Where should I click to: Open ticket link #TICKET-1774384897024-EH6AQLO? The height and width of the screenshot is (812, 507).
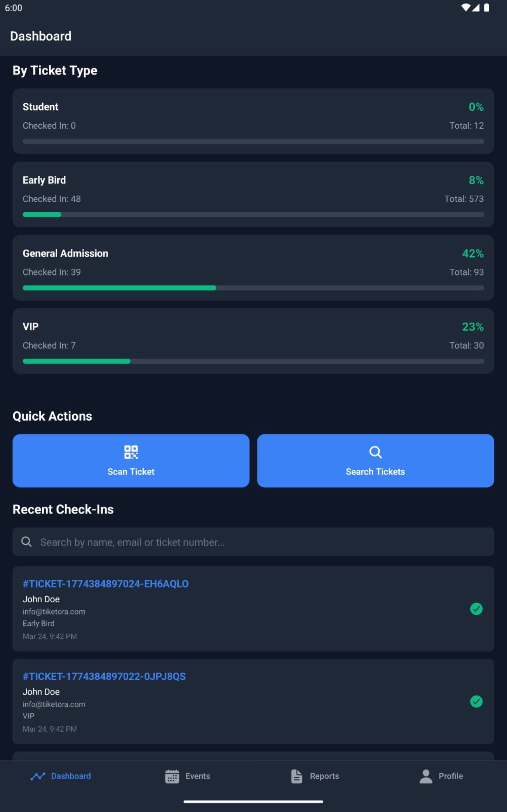(x=105, y=584)
